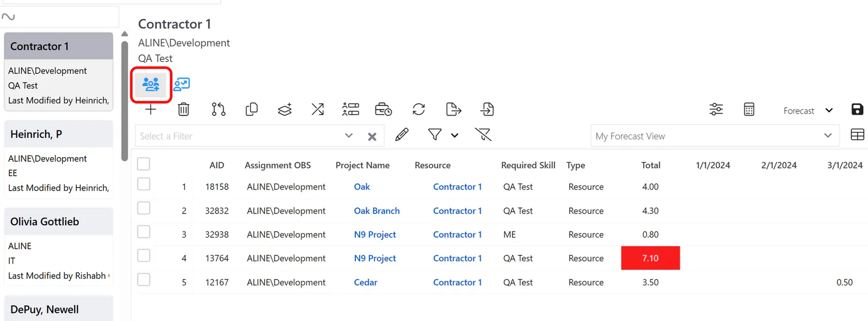Viewport: 868px width, 321px height.
Task: Sort by Project Name column header
Action: (x=362, y=165)
